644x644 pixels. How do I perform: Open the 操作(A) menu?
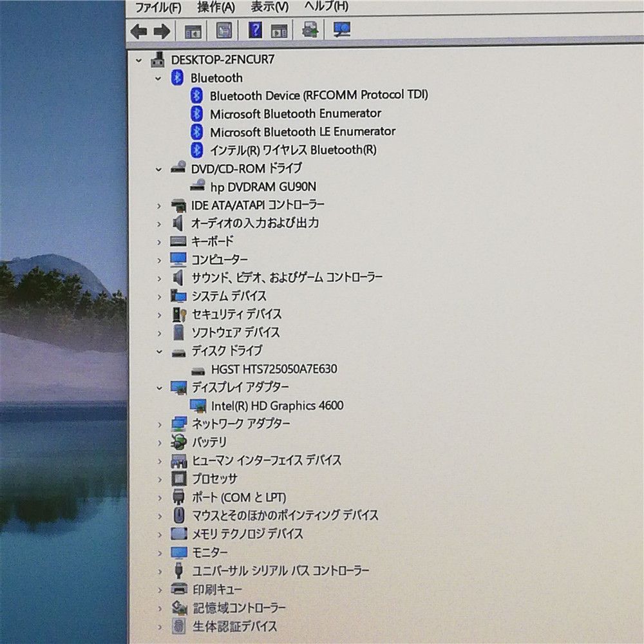pos(216,7)
